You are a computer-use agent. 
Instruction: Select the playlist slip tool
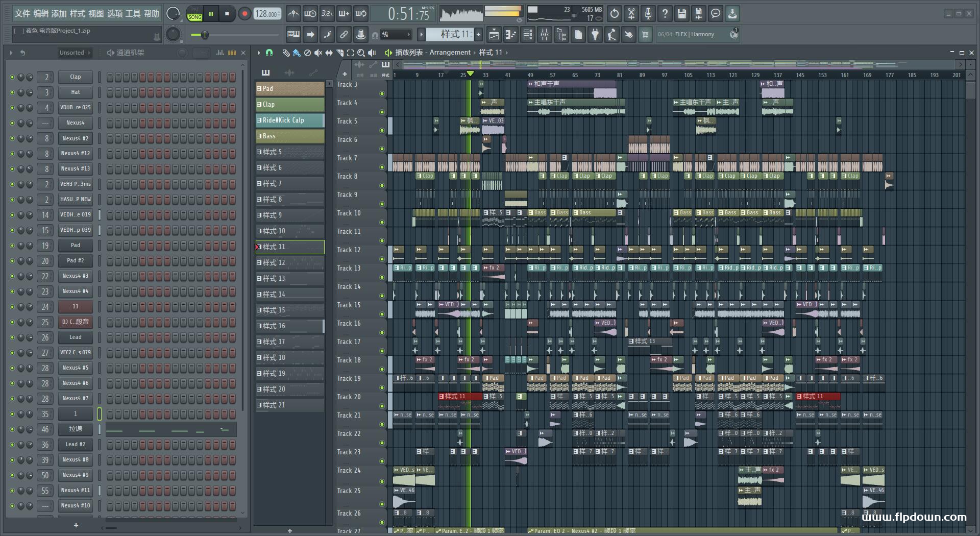(x=329, y=53)
